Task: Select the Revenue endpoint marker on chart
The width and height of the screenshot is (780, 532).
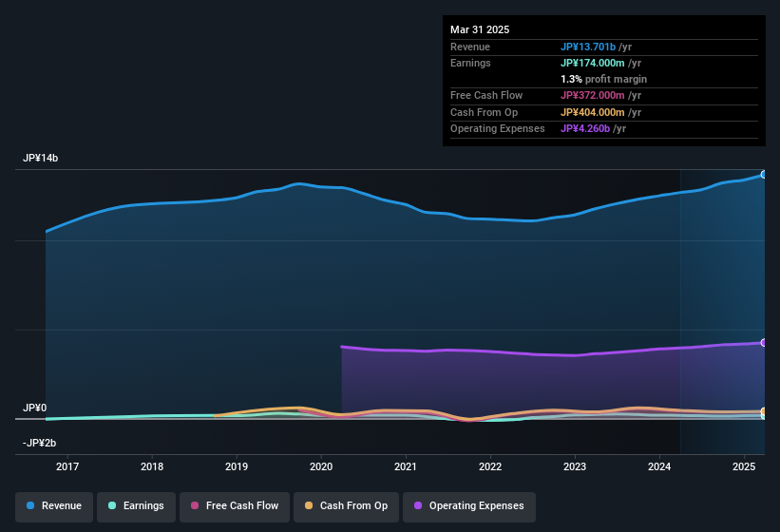Action: tap(764, 175)
